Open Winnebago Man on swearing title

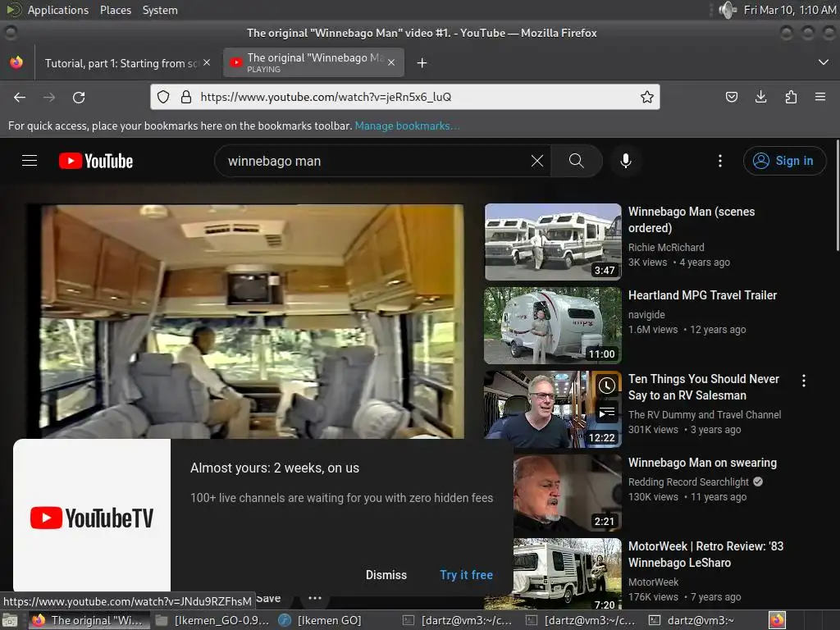tap(702, 463)
